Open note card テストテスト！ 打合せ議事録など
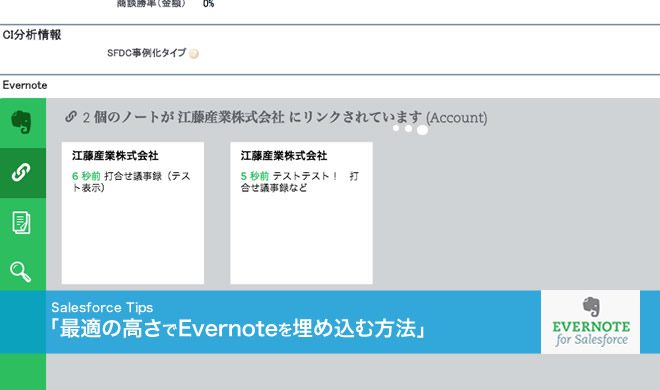The image size is (660, 390). 301,213
